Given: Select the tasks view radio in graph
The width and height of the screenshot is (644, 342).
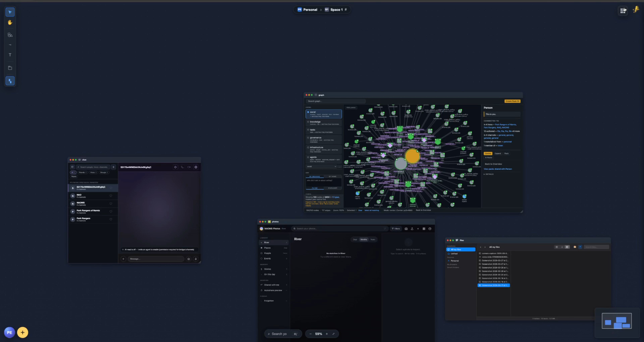Looking at the screenshot, I should (308, 130).
